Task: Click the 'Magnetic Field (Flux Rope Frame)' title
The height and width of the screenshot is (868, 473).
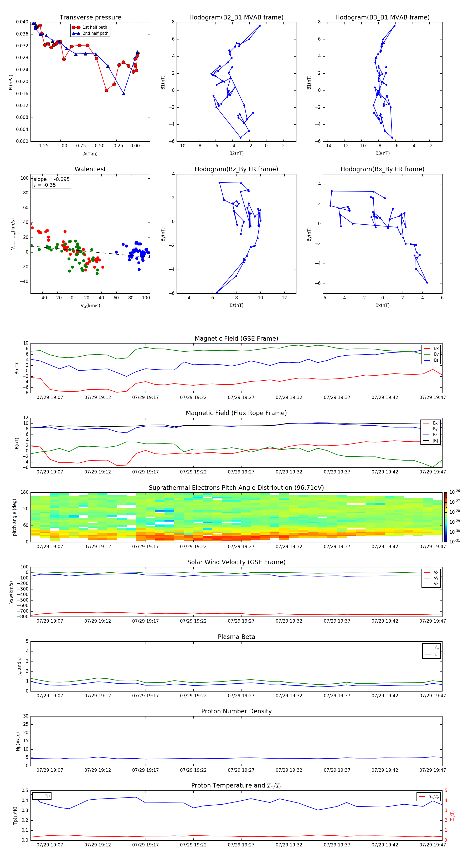Action: 236,413
